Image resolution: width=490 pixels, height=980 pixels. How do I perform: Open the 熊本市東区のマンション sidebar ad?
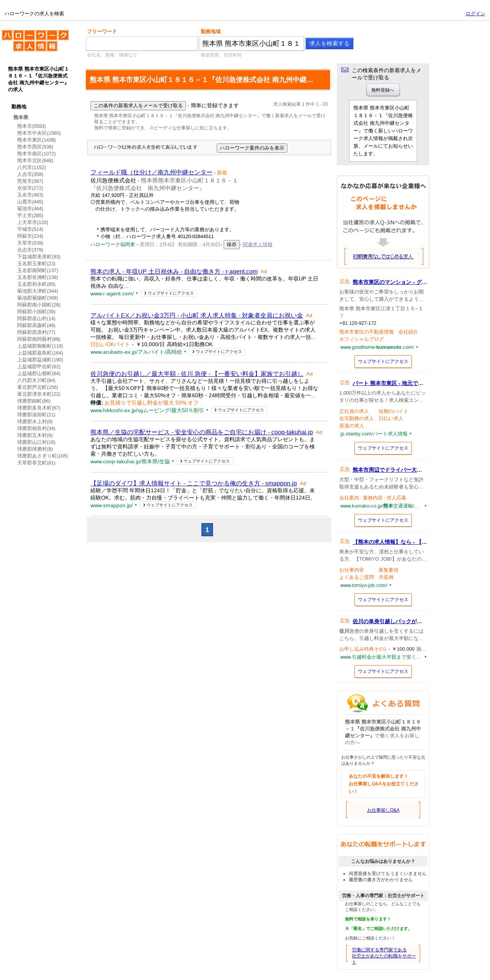390,282
